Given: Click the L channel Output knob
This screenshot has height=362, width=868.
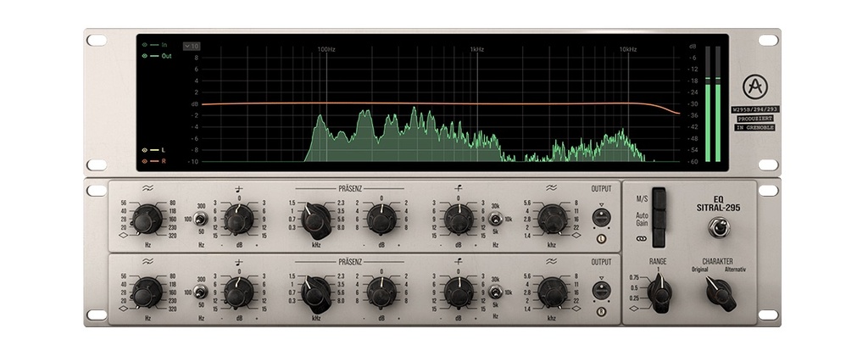Looking at the screenshot, I should click(602, 217).
